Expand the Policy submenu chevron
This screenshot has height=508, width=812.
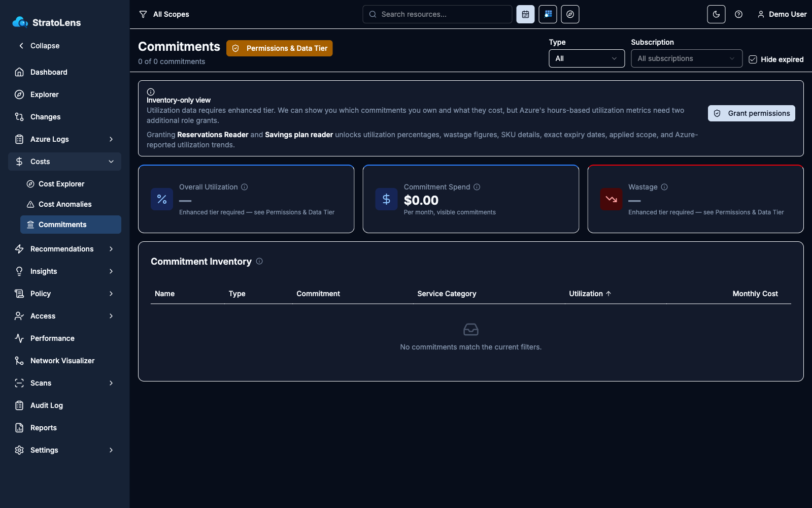pos(111,294)
